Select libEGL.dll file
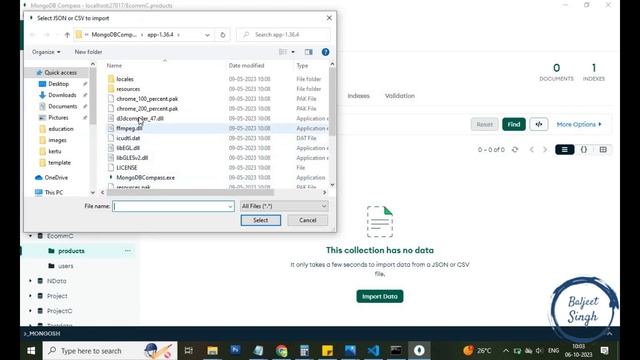The width and height of the screenshot is (640, 360). coord(128,148)
